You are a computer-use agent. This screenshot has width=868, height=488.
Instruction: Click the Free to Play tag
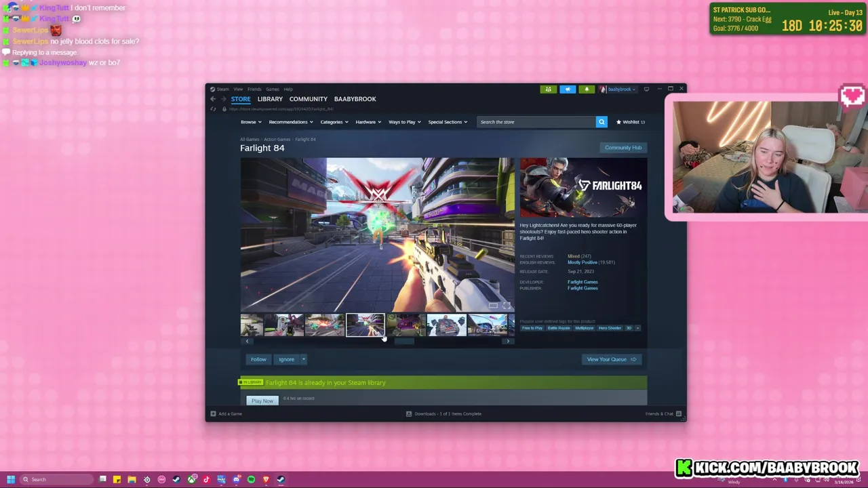532,328
